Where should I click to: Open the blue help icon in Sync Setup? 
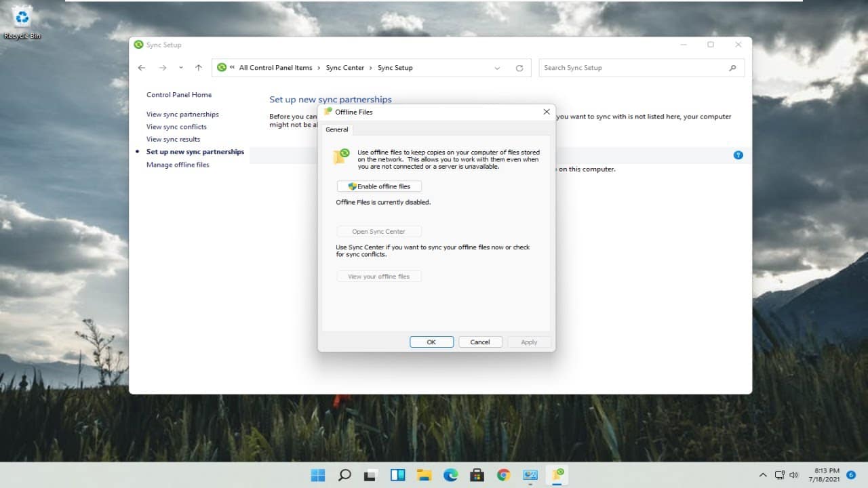click(x=738, y=155)
